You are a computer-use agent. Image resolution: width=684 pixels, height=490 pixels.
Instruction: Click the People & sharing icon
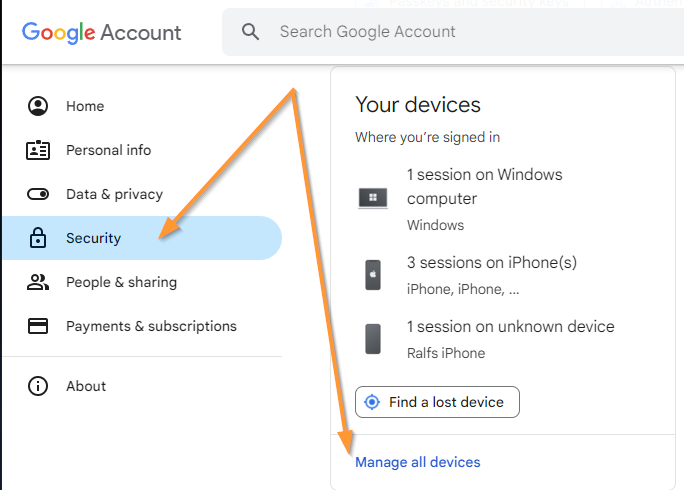click(38, 282)
